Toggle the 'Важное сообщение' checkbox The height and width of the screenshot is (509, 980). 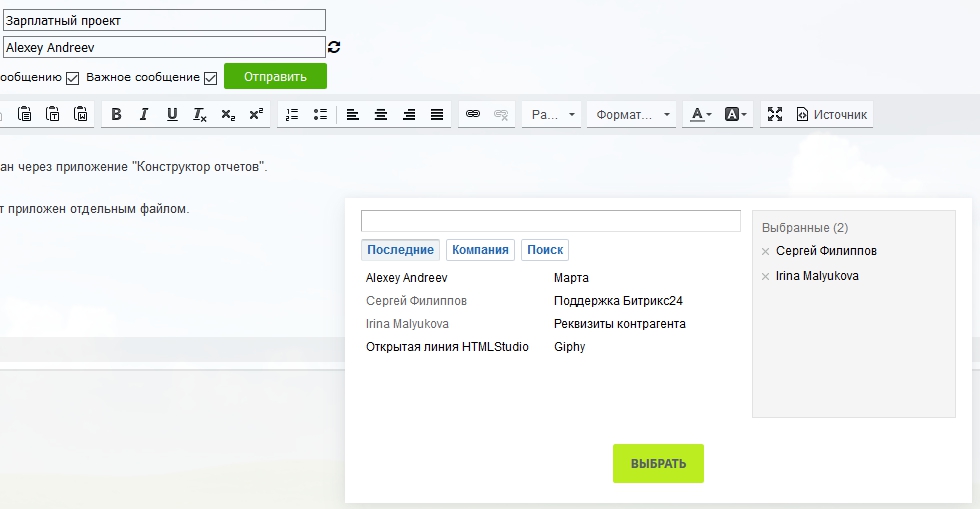click(211, 78)
